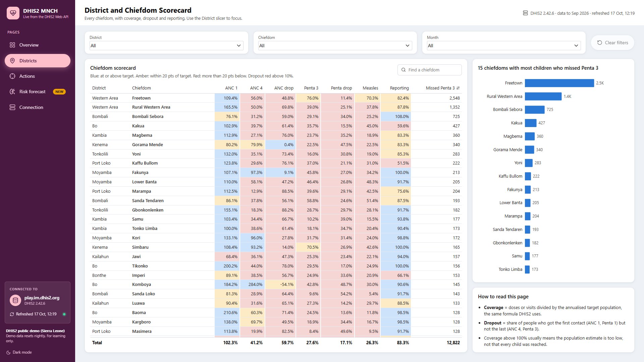The height and width of the screenshot is (362, 644).
Task: Click the Bombali Sebora chart bar
Action: coord(535,110)
